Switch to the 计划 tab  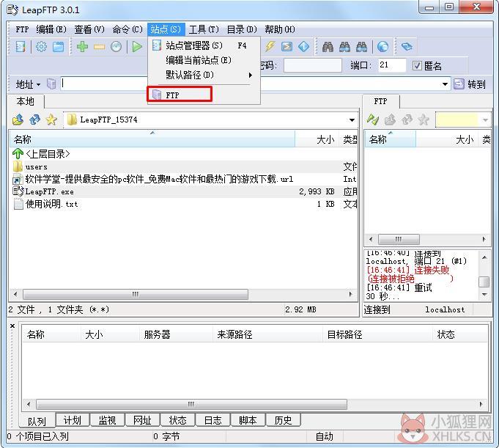pyautogui.click(x=73, y=420)
